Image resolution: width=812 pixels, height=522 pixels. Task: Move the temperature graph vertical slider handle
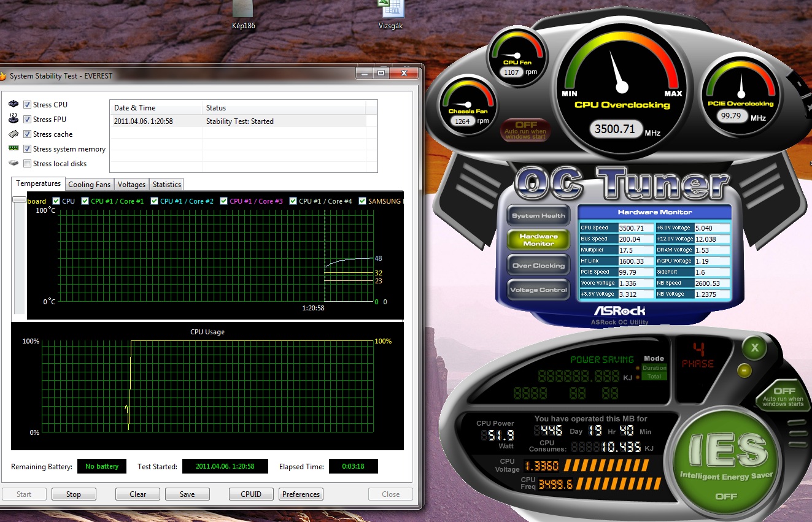(20, 200)
